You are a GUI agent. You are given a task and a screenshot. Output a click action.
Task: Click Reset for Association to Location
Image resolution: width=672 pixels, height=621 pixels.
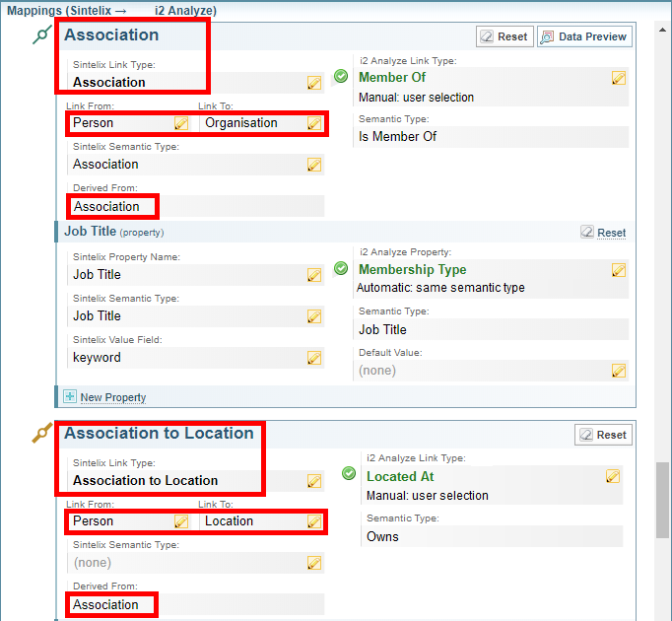pos(603,435)
